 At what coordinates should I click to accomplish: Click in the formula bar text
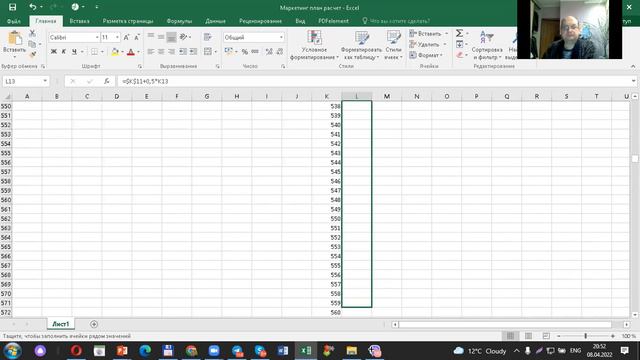click(x=145, y=81)
